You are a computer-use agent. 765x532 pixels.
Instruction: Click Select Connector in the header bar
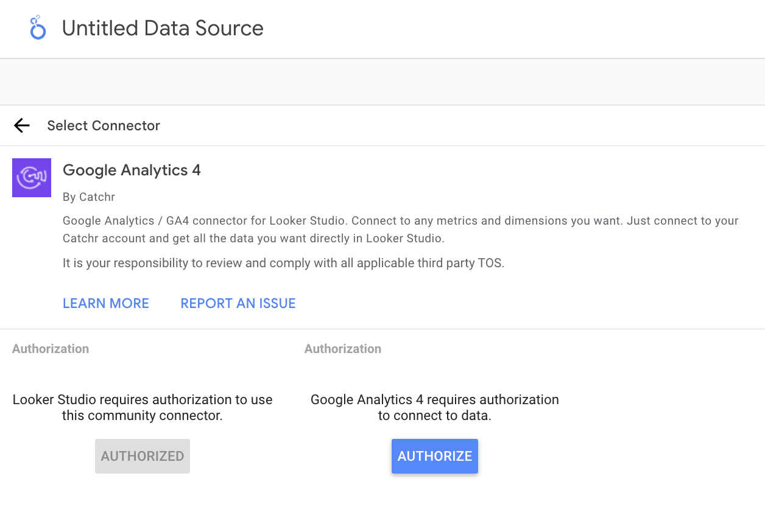104,125
